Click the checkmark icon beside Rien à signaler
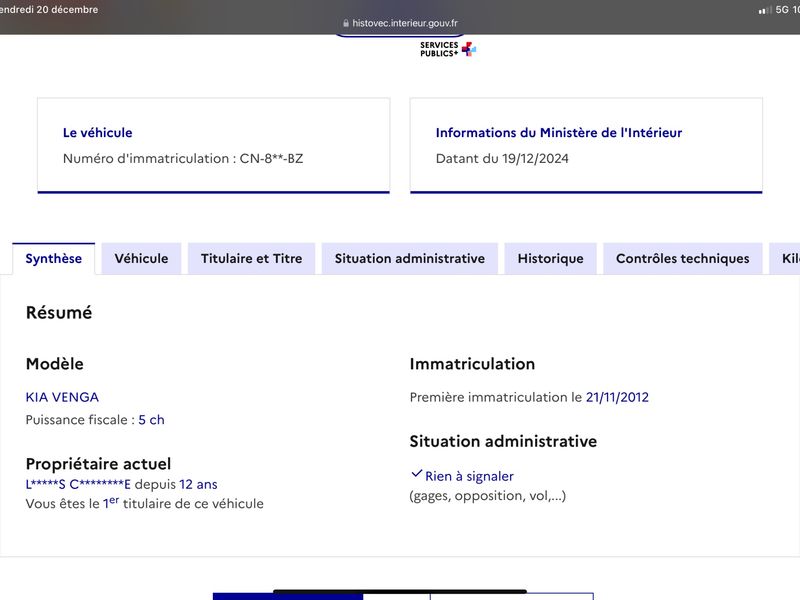The height and width of the screenshot is (600, 800). 416,474
